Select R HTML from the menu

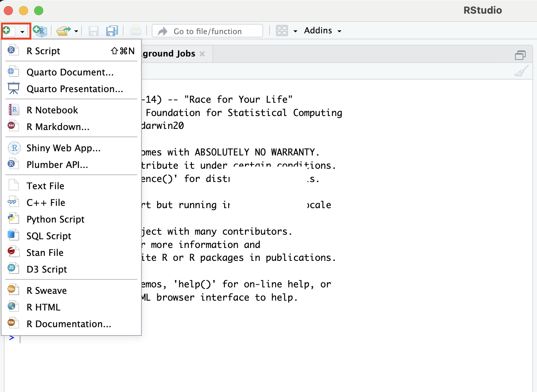point(71,307)
